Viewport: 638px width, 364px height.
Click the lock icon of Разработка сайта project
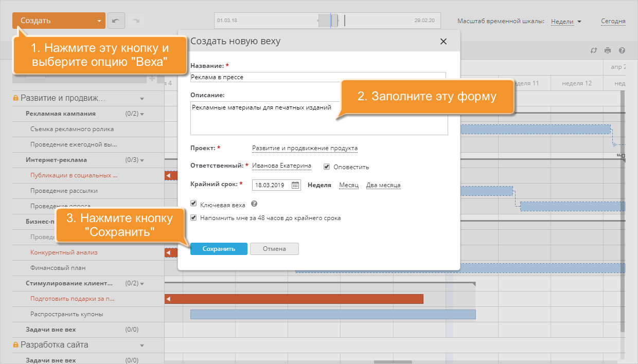(x=15, y=344)
